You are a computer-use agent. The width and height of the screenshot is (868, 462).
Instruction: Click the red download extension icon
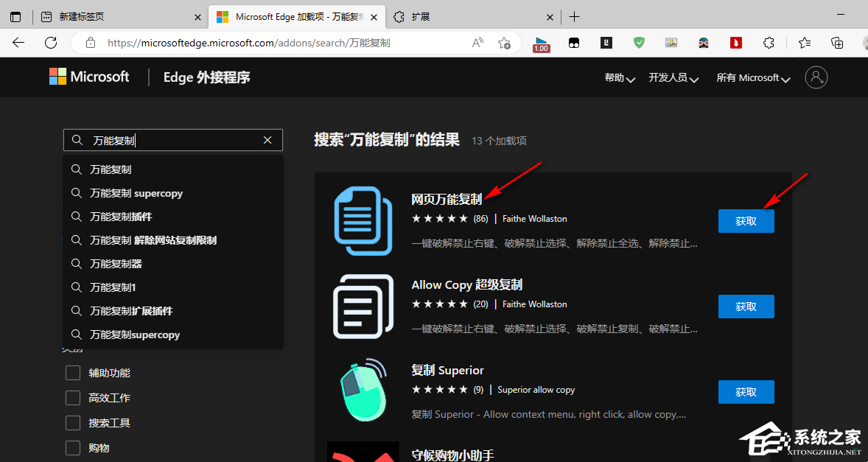click(x=735, y=43)
